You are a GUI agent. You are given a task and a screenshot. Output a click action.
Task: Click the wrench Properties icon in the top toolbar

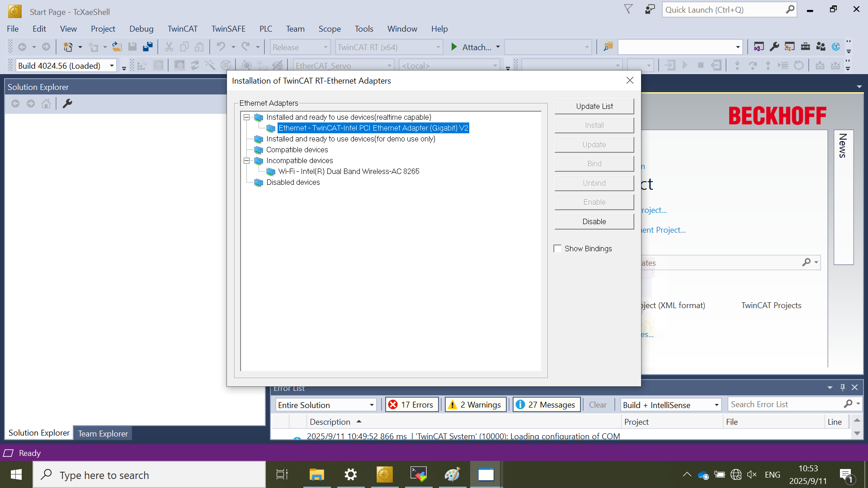(x=774, y=47)
